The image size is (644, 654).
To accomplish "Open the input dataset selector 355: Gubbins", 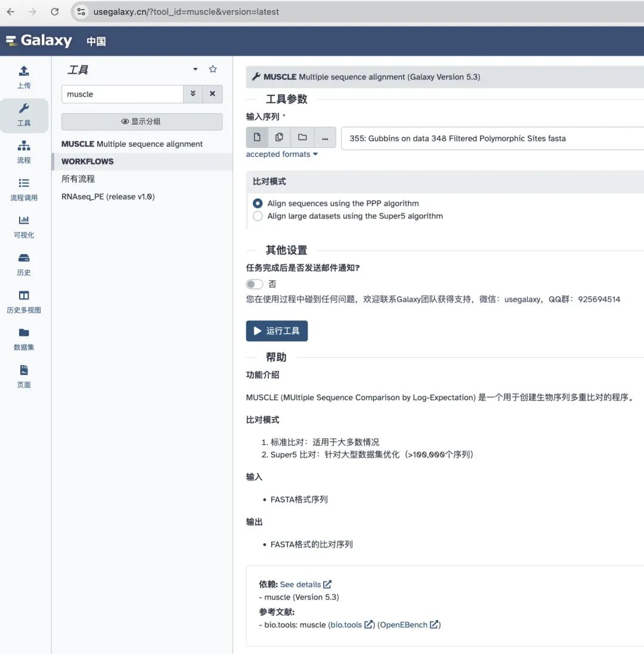I will (x=493, y=138).
